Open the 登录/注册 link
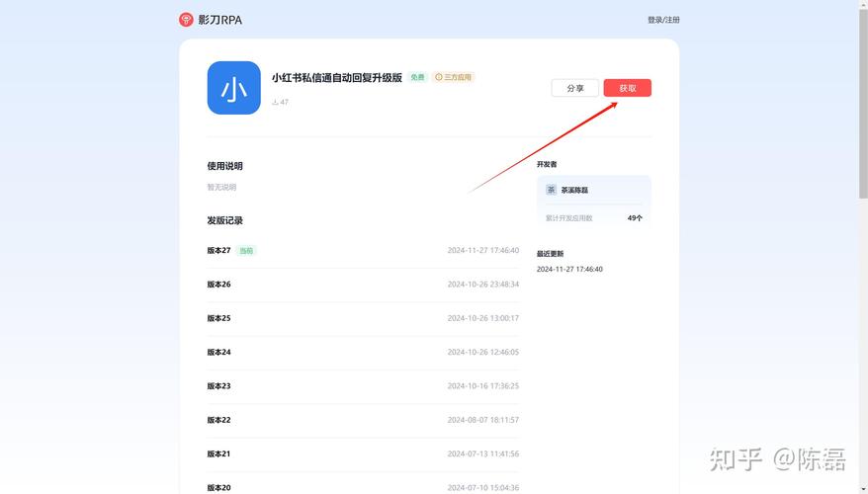The height and width of the screenshot is (494, 868). pos(663,20)
